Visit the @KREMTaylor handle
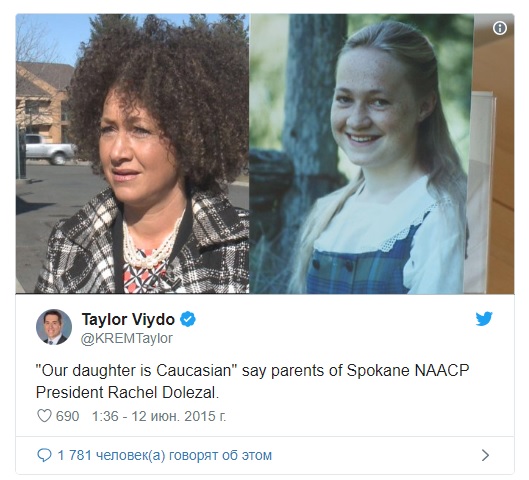 (x=127, y=338)
